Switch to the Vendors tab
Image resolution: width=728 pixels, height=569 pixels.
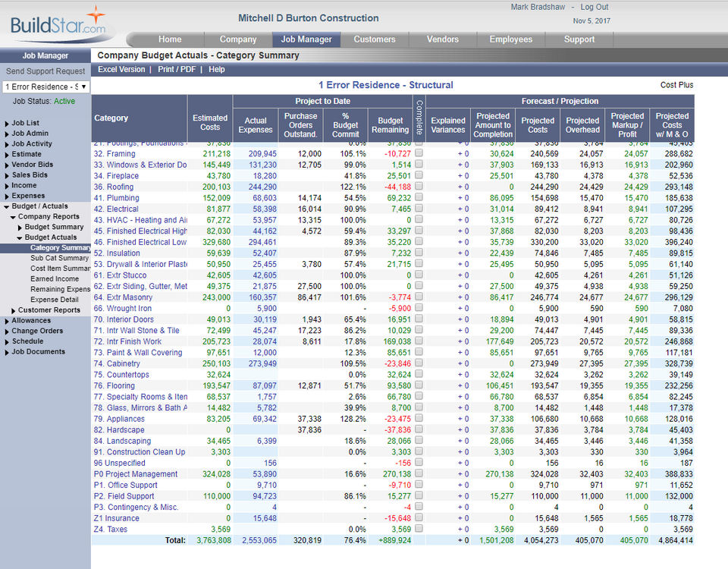click(442, 39)
